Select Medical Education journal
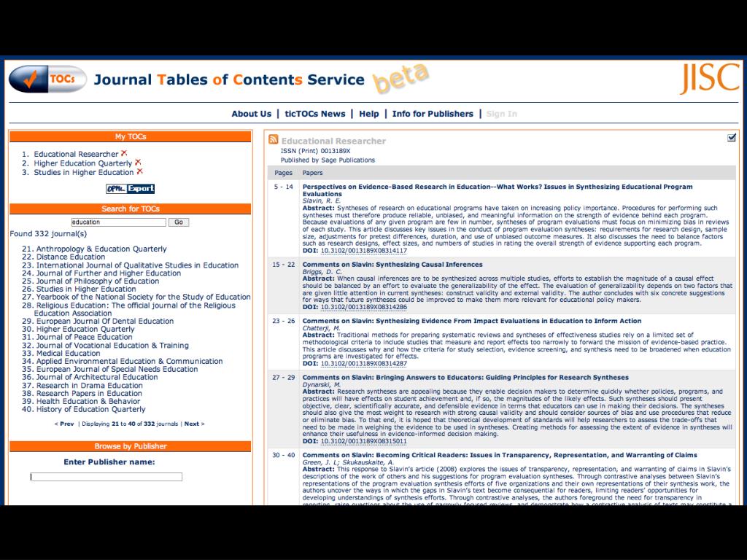Viewport: 747px width, 560px height. tap(68, 354)
